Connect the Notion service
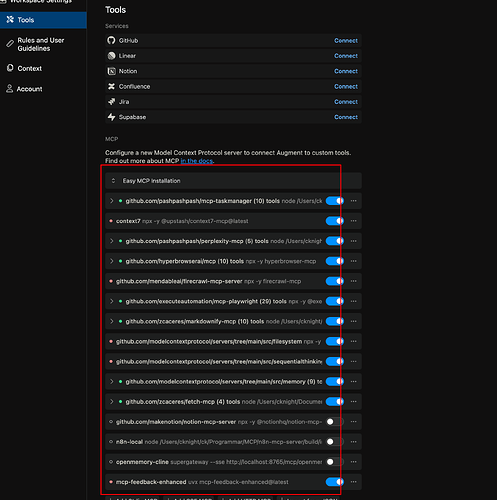The image size is (497, 500). [x=346, y=71]
